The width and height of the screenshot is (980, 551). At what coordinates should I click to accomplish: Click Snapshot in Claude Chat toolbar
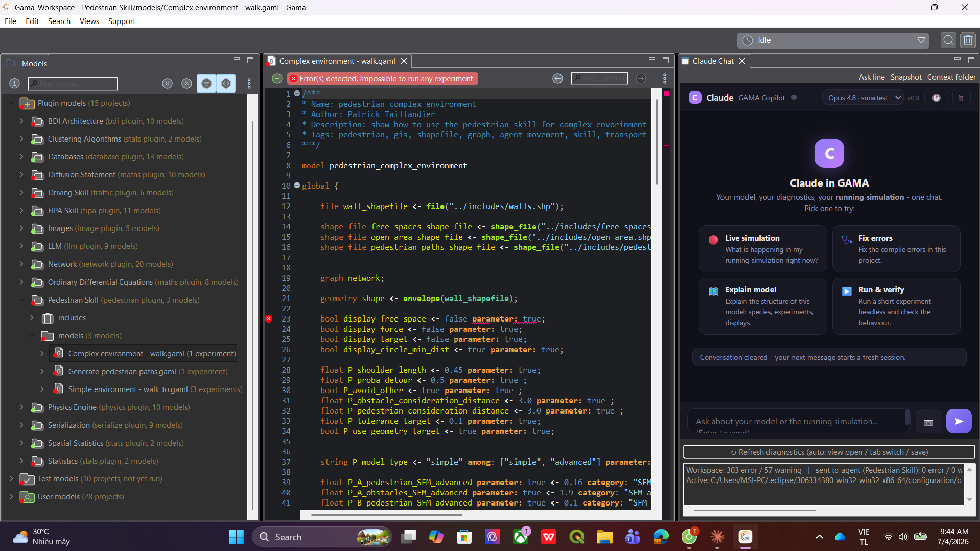pyautogui.click(x=906, y=77)
